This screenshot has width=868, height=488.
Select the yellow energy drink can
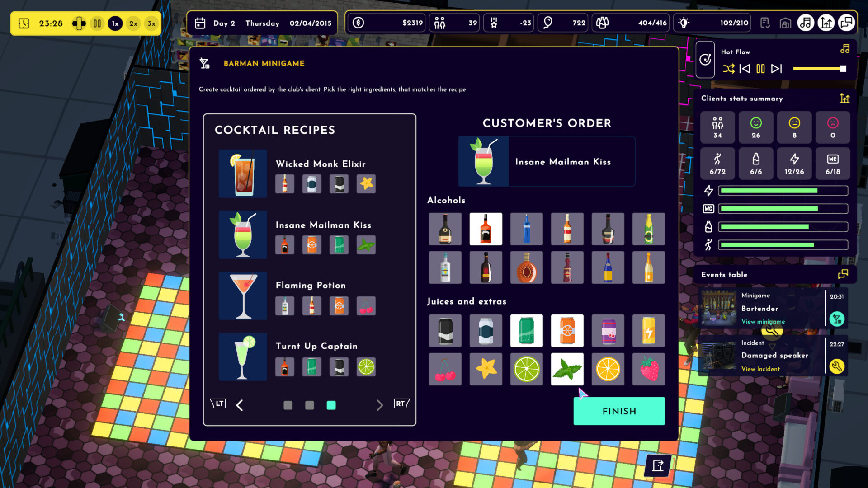[x=648, y=331]
